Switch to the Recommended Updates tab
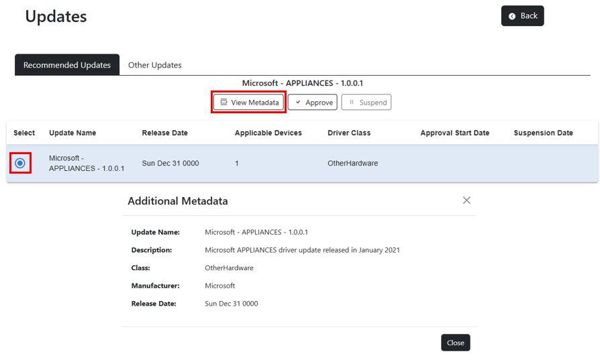This screenshot has width=600, height=364. 67,64
